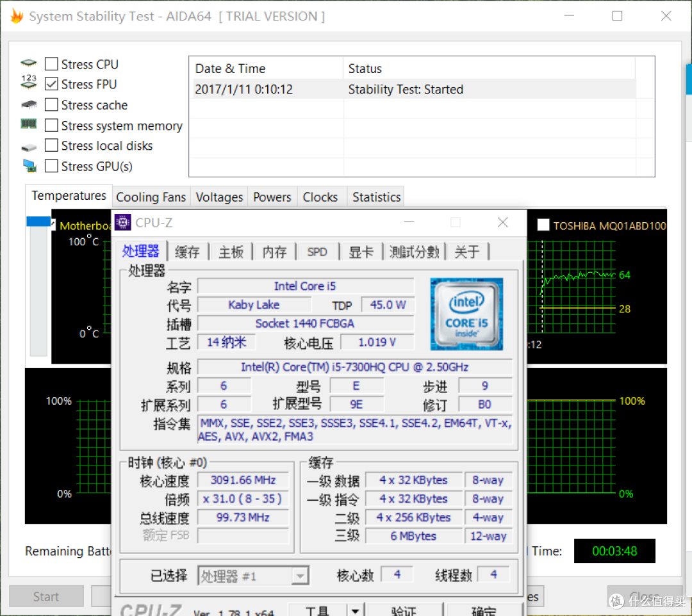This screenshot has height=616, width=692.
Task: Minimize the CPU-Z window
Action: [x=409, y=222]
